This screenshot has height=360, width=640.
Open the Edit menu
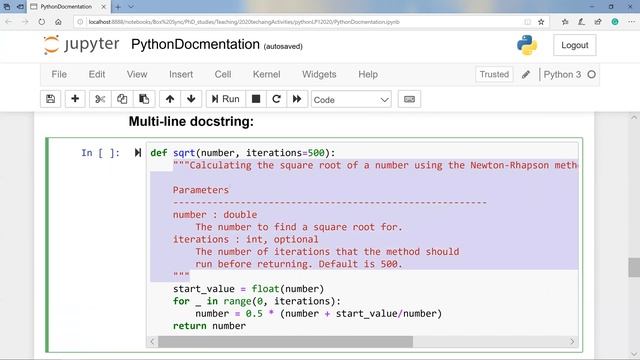coord(97,74)
